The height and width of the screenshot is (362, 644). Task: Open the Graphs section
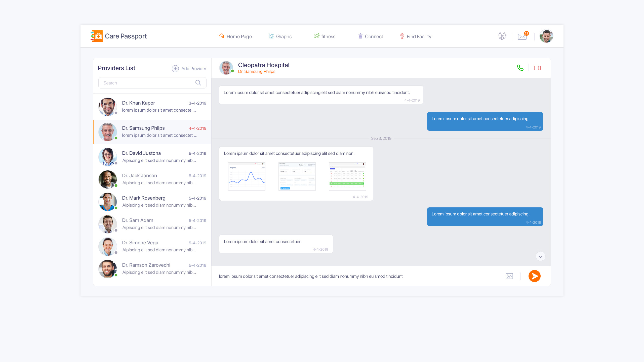point(280,36)
